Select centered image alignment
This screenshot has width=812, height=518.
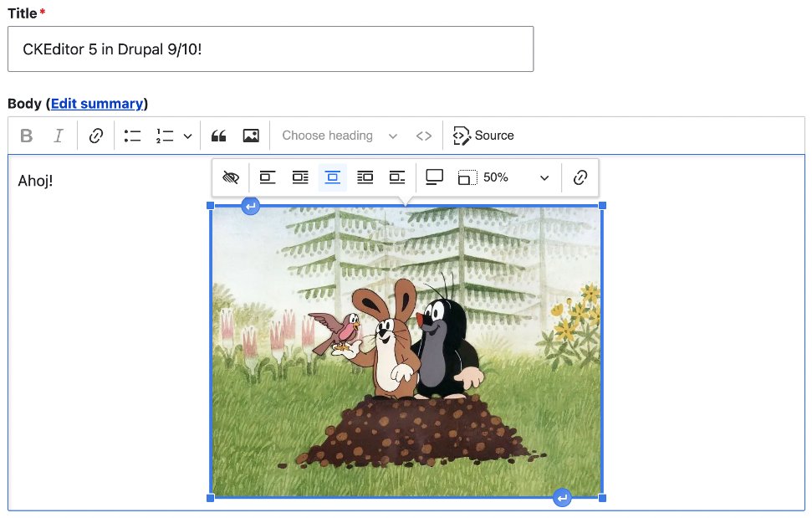click(333, 177)
